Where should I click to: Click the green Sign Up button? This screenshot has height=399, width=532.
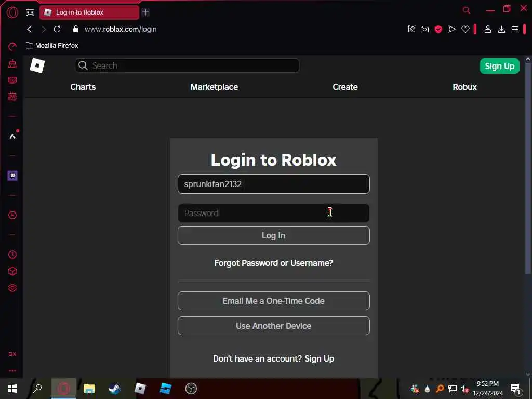pyautogui.click(x=499, y=66)
